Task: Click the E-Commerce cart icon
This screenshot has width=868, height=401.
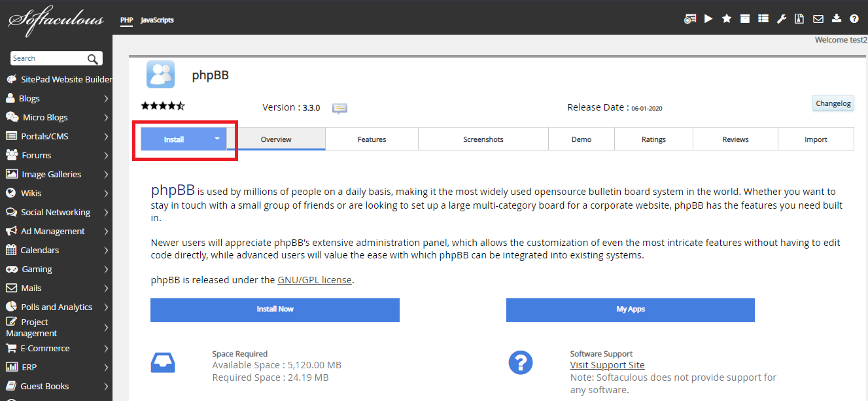Action: [11, 348]
